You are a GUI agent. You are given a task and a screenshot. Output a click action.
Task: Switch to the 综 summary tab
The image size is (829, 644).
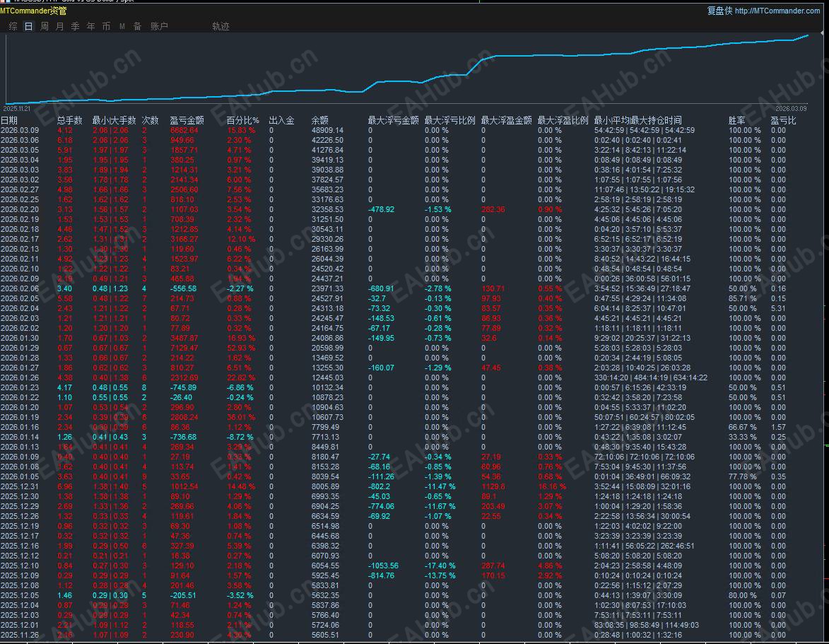tap(13, 26)
